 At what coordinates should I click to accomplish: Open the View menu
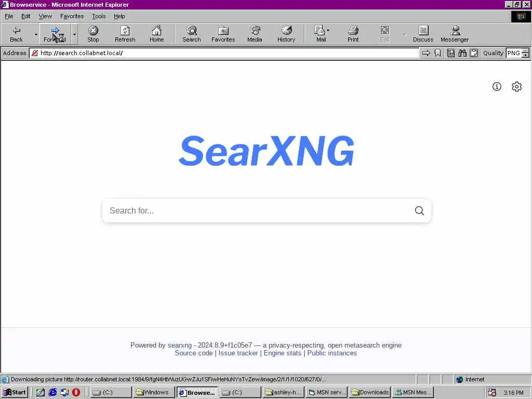pos(45,16)
